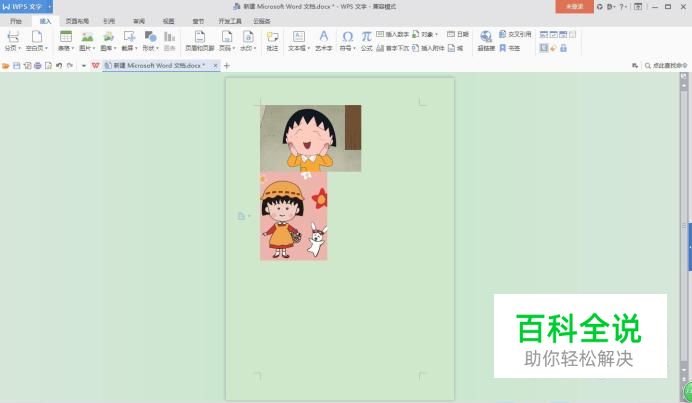The height and width of the screenshot is (403, 692).
Task: Click the 超链接 hyperlink globe icon
Action: [x=486, y=37]
